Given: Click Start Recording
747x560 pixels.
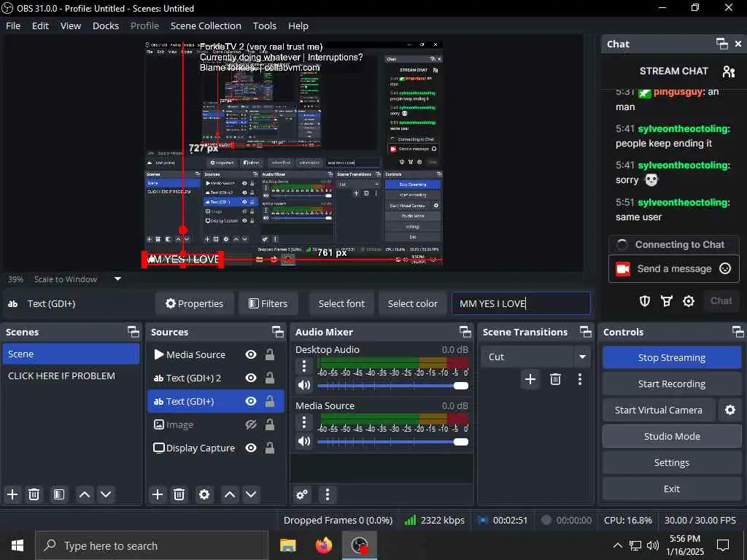Looking at the screenshot, I should (672, 384).
